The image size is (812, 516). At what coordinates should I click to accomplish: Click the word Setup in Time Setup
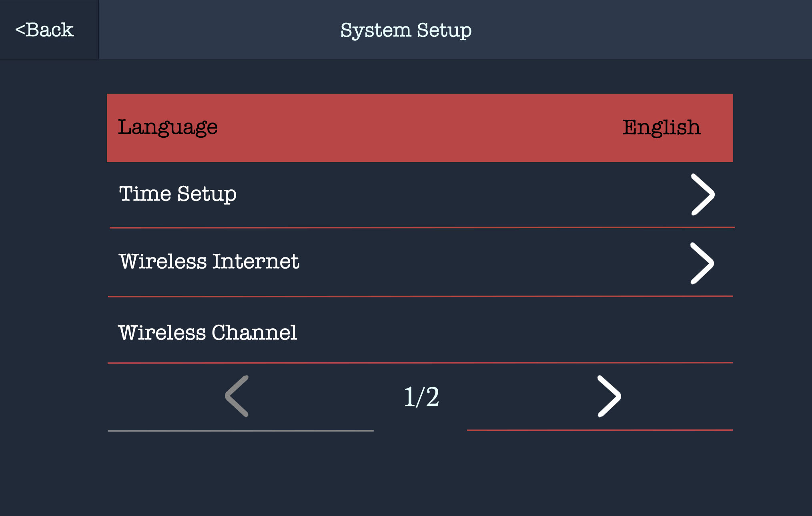point(207,195)
